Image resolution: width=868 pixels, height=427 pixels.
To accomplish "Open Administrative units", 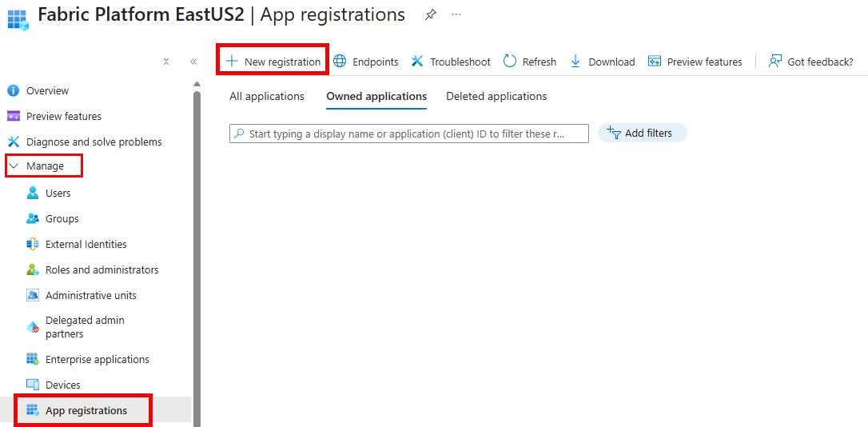I will 91,295.
